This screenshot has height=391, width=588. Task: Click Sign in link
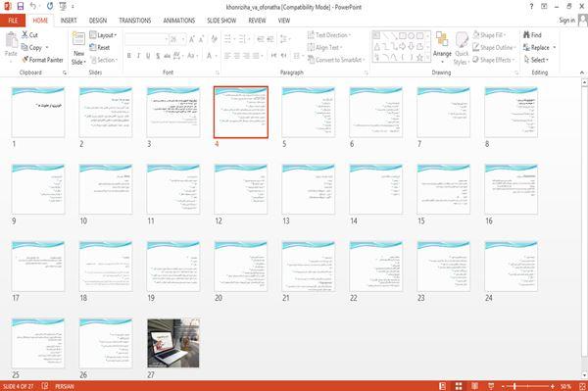(566, 21)
